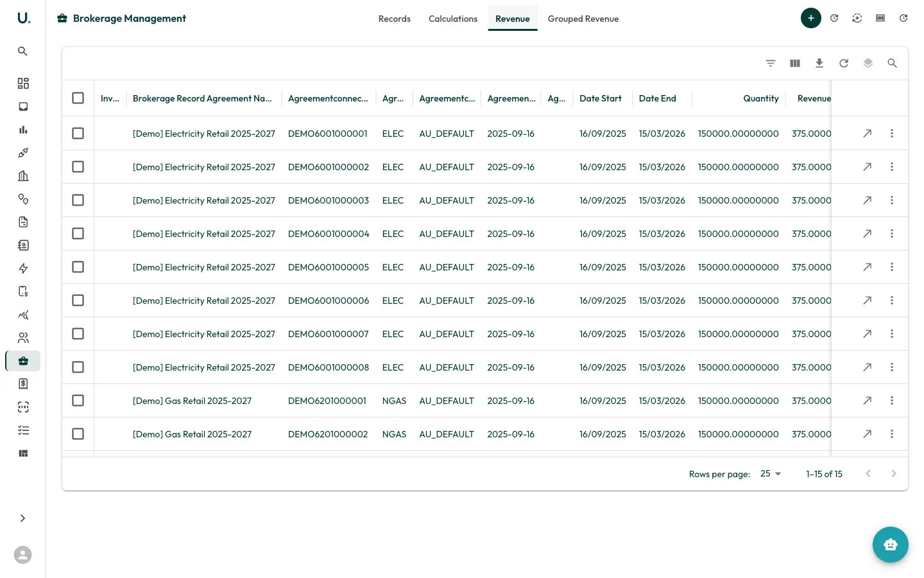This screenshot has height=578, width=924.
Task: Sort by the Quantity column header
Action: (761, 98)
